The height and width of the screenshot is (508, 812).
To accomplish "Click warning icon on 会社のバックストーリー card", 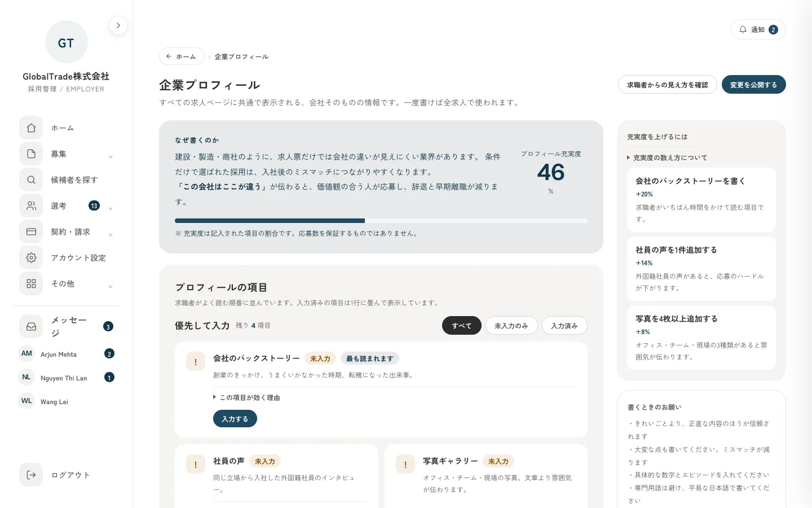I will coord(196,362).
